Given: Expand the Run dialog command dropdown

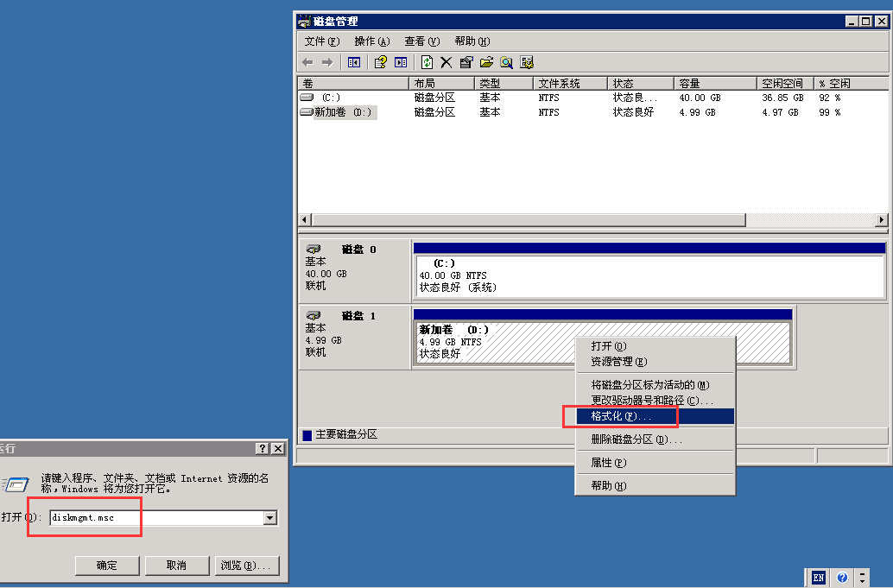Looking at the screenshot, I should click(270, 518).
